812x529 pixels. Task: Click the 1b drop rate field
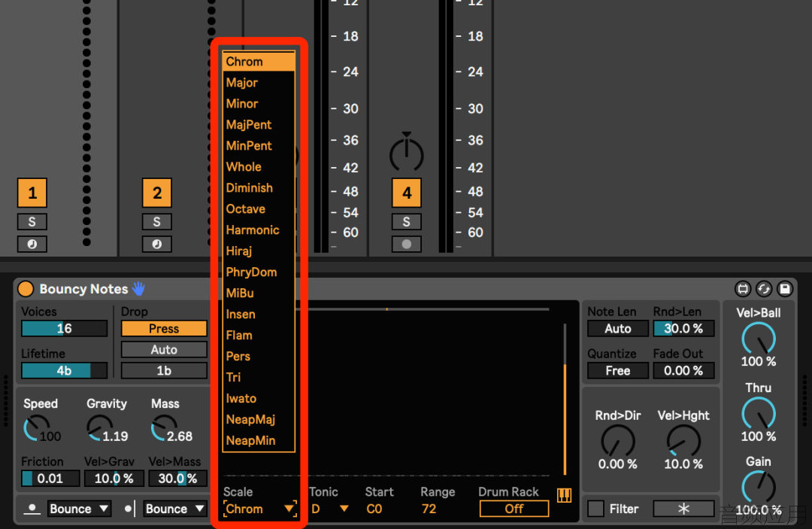tap(164, 370)
